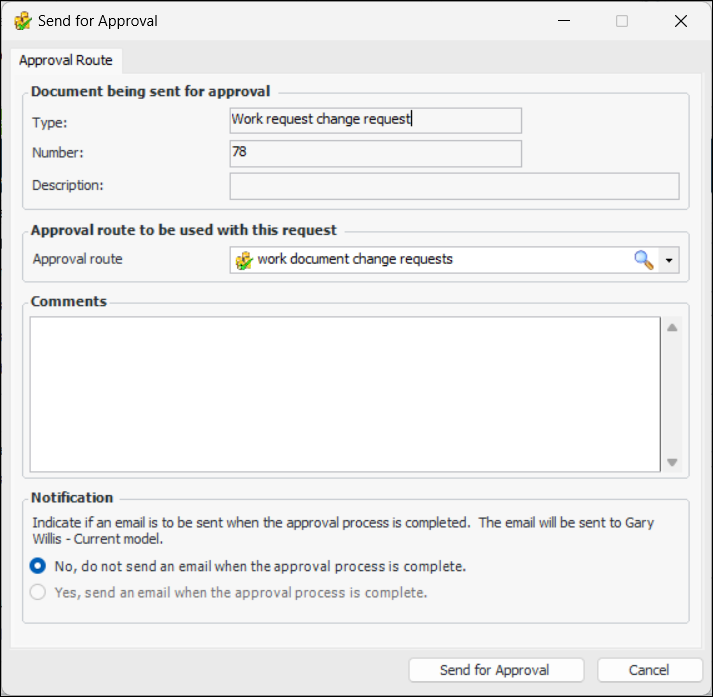Expand the Approval route dropdown arrow

669,260
